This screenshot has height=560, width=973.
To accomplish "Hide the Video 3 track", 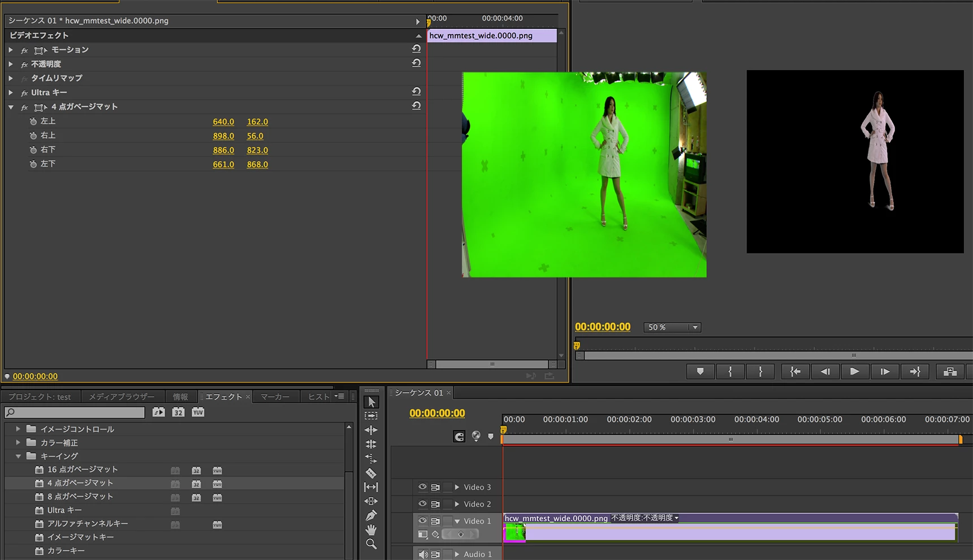I will (422, 487).
